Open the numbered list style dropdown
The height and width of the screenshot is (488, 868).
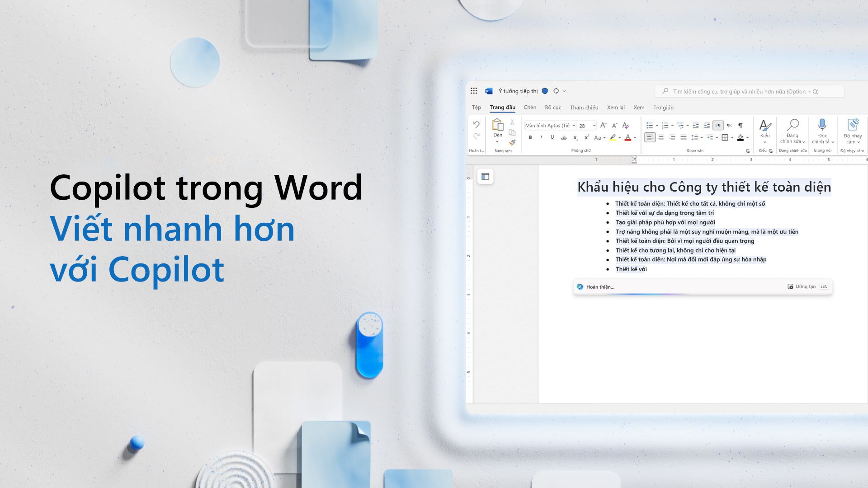[672, 126]
